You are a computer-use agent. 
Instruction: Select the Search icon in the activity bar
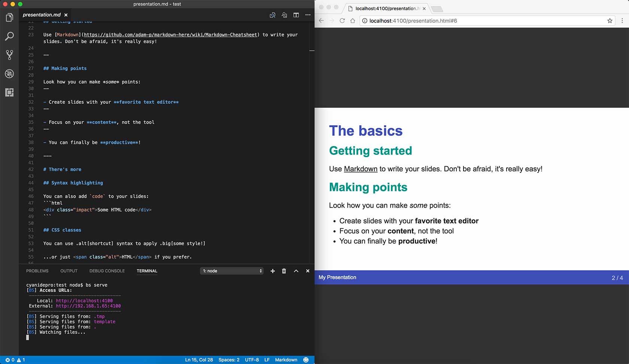point(9,36)
